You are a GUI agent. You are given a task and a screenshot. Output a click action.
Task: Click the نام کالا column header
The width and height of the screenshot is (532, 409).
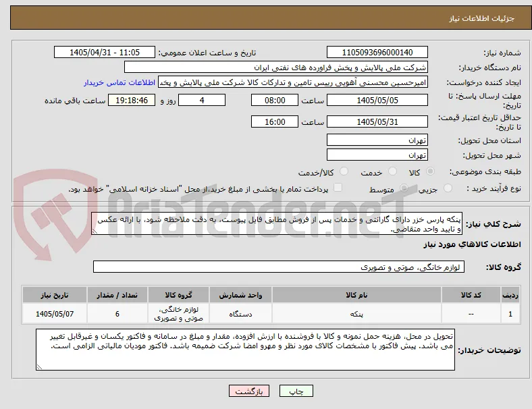coord(356,295)
